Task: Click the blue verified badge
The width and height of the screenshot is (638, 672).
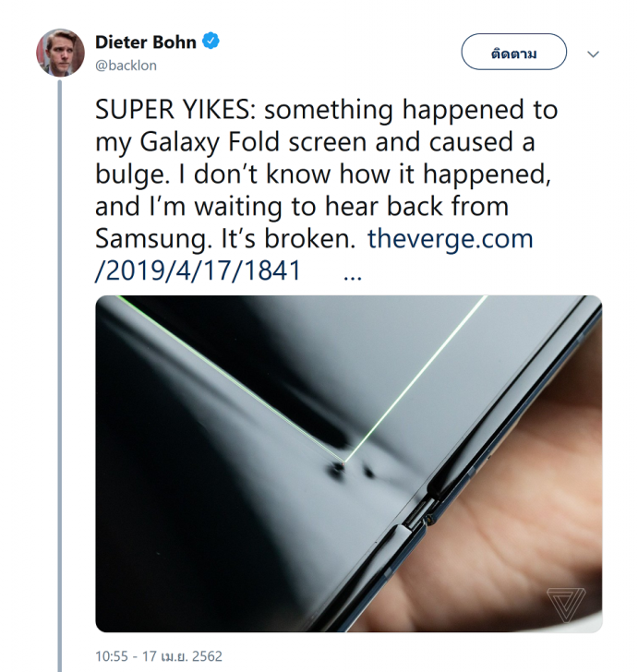Action: [x=211, y=42]
